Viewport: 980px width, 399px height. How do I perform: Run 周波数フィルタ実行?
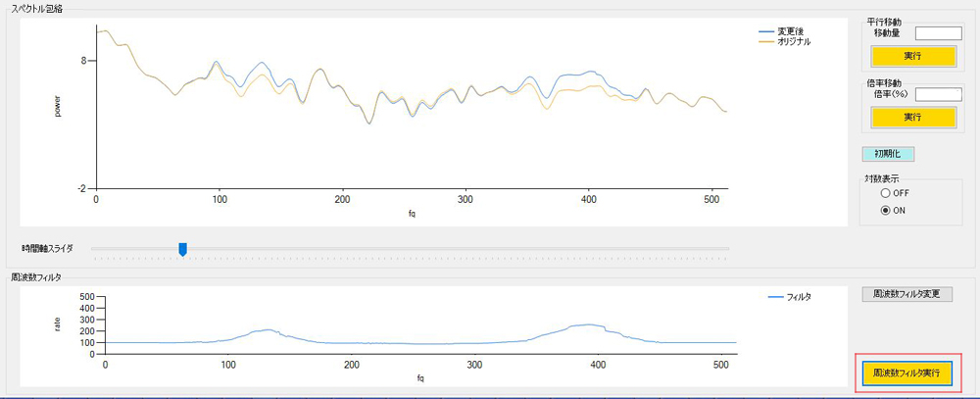point(906,374)
